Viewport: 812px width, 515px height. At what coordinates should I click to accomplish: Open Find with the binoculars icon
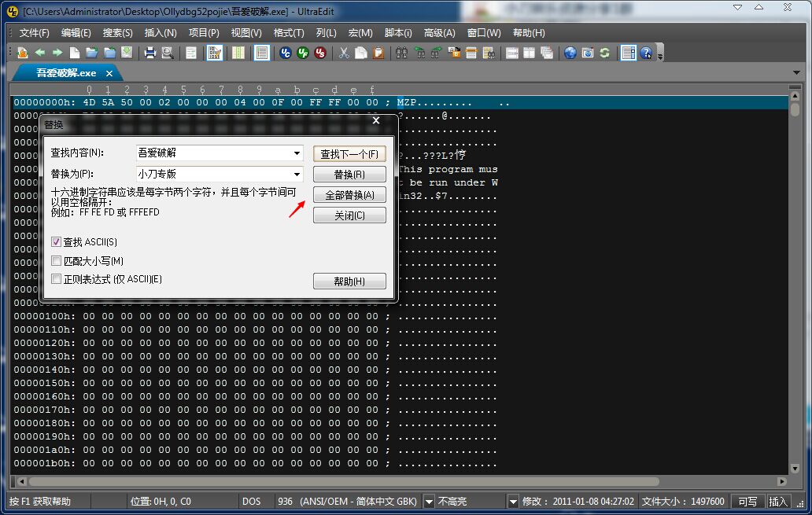point(402,53)
